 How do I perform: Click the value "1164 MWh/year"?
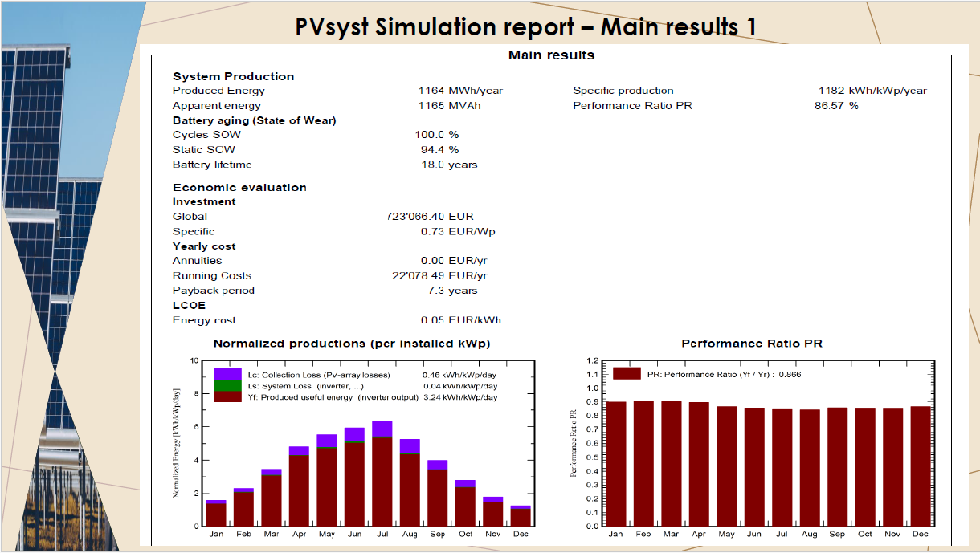[460, 91]
